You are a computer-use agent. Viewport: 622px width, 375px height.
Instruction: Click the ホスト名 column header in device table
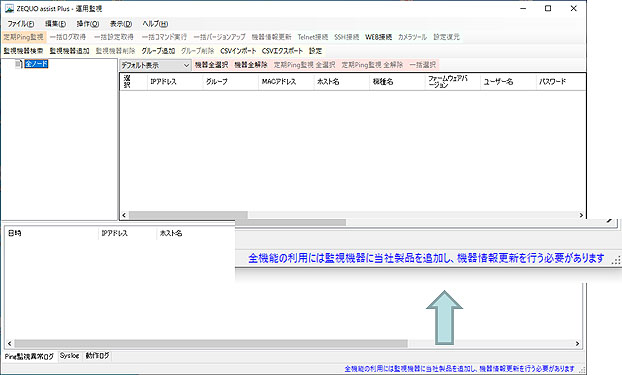(341, 82)
